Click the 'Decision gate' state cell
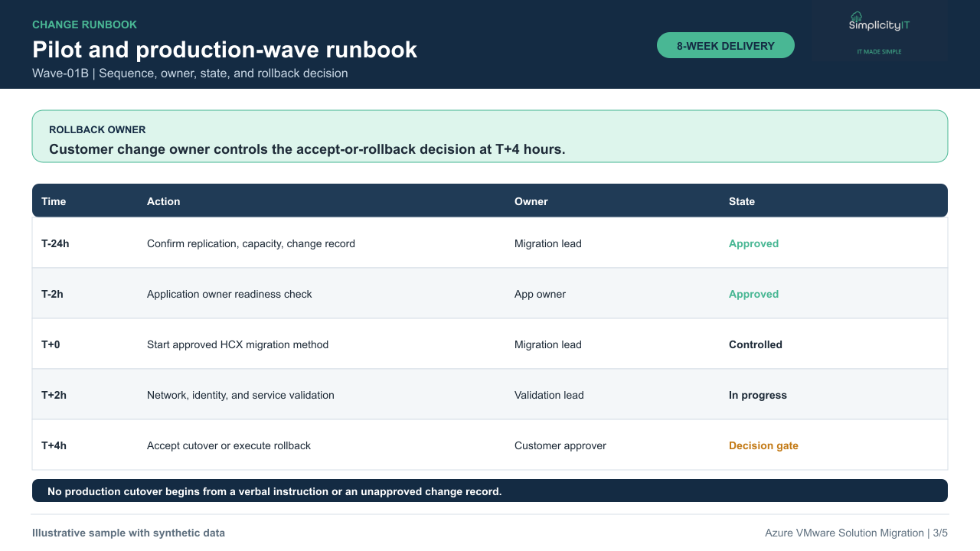The image size is (980, 551). point(763,445)
